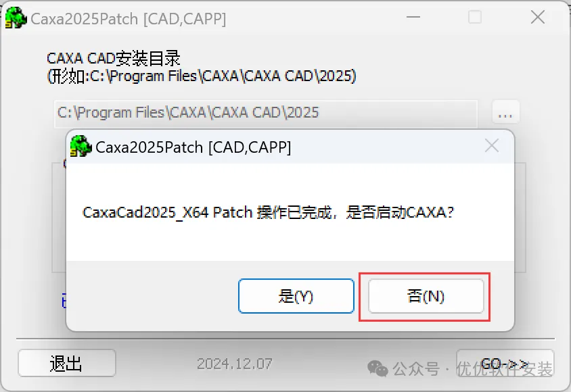Click the 2024.12.07 date label

[x=235, y=364]
